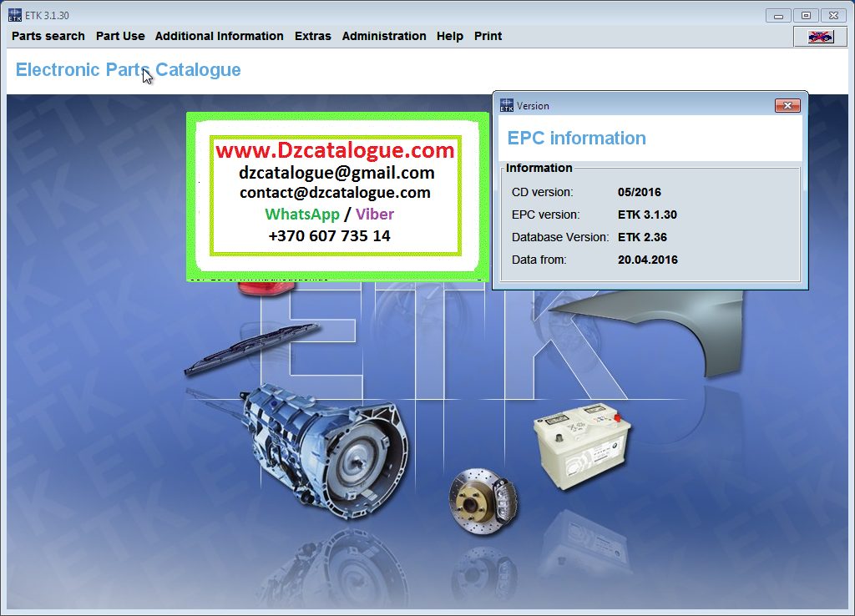Open the Extras menu
Image resolution: width=855 pixels, height=616 pixels.
coord(313,36)
